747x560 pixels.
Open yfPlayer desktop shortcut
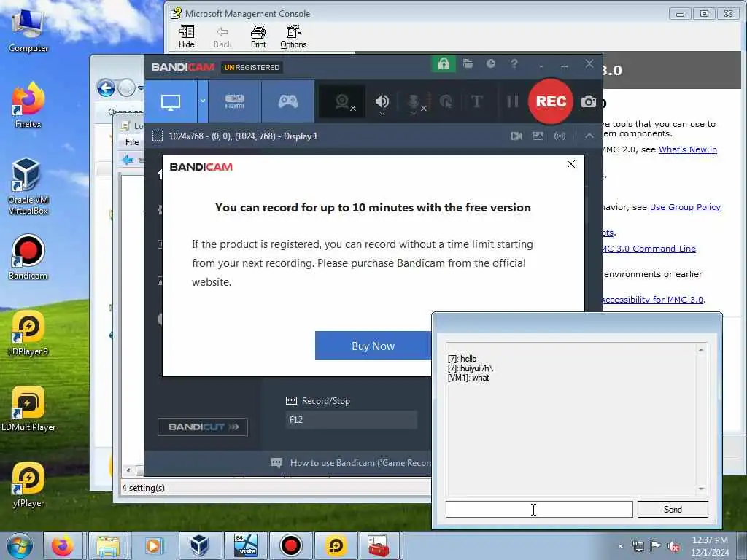[28, 485]
